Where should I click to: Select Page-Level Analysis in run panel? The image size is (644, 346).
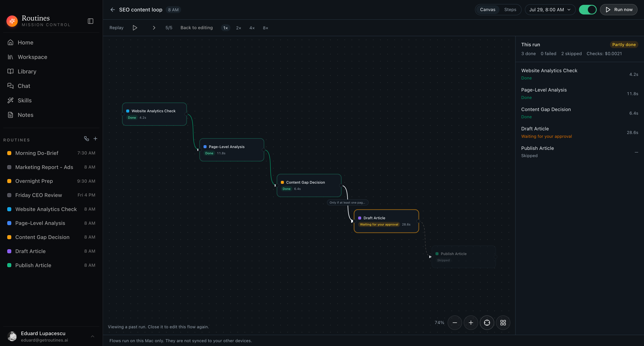point(580,94)
